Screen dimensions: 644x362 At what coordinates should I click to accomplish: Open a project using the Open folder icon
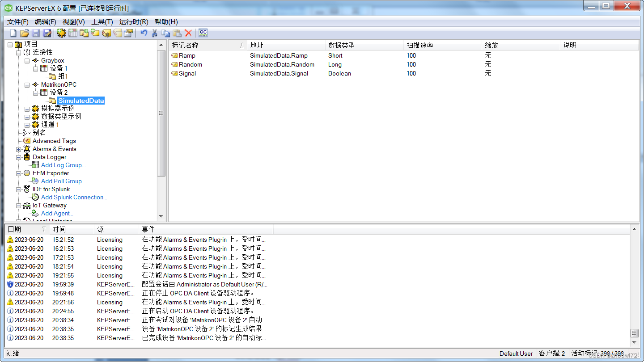24,33
